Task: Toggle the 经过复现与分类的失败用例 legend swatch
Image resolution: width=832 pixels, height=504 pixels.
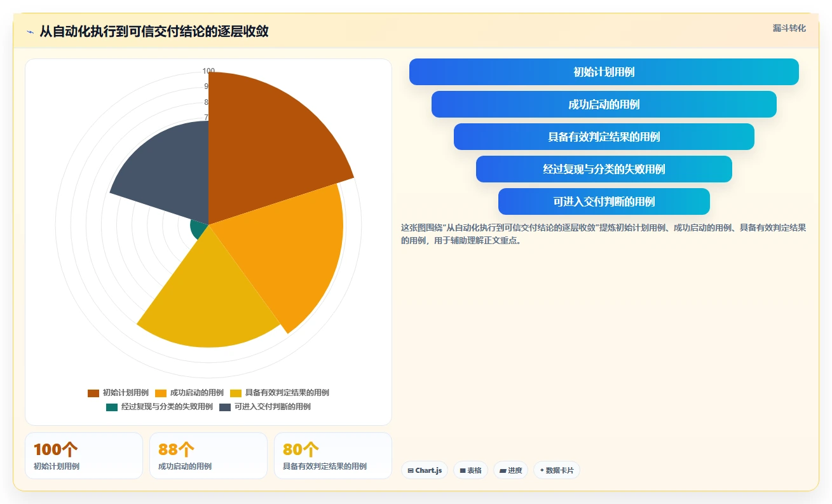Action: 112,407
